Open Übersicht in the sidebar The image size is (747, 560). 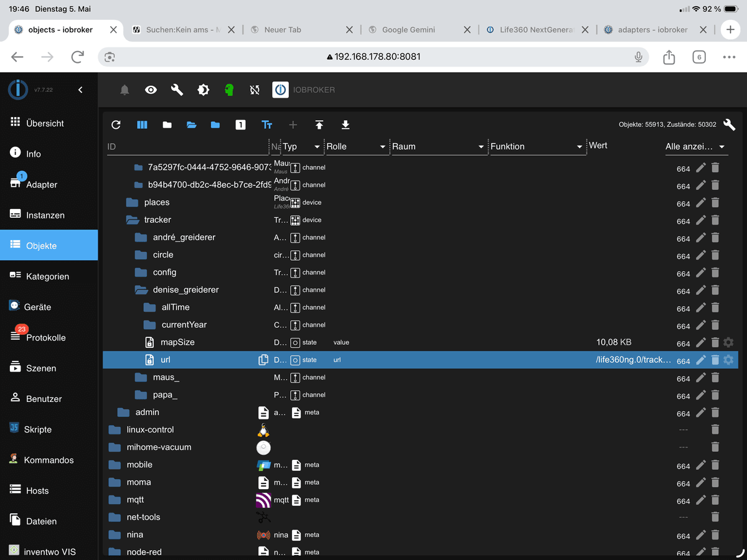point(49,123)
